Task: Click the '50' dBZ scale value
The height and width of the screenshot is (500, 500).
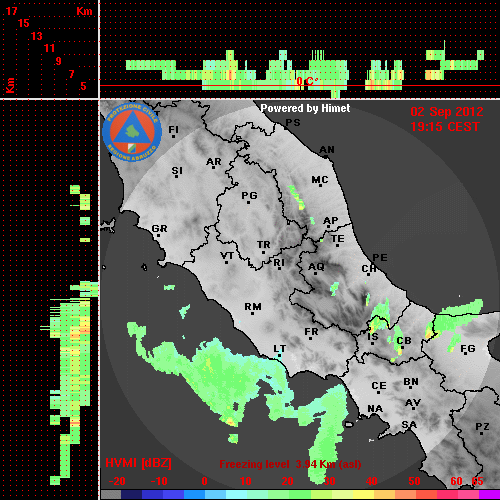Action: click(414, 481)
